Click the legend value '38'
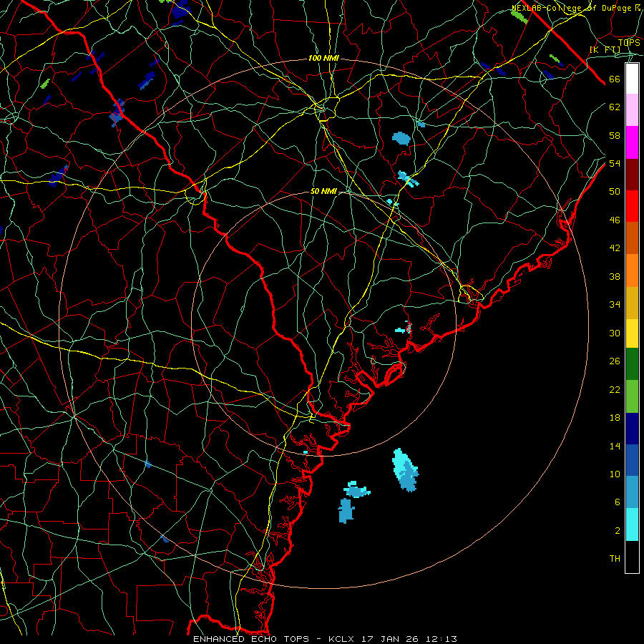This screenshot has width=644, height=644. click(x=615, y=276)
